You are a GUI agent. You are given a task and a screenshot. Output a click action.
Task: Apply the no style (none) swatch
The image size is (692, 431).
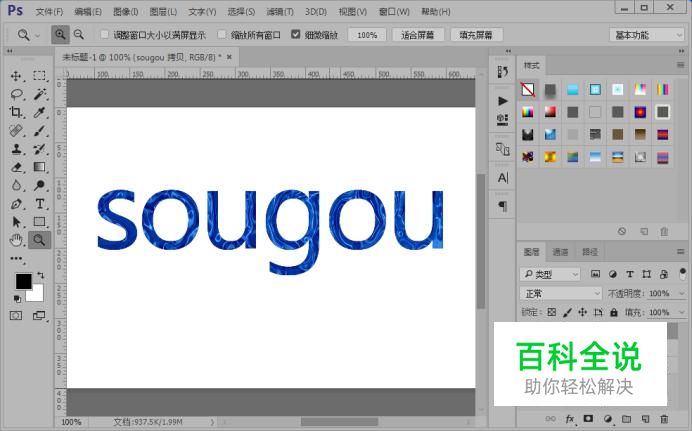pyautogui.click(x=528, y=90)
